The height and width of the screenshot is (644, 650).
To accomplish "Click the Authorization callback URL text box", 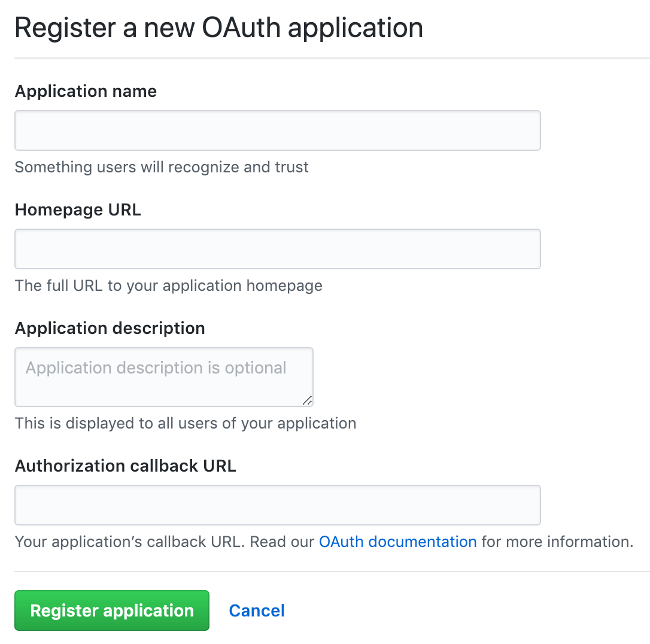I will point(277,505).
